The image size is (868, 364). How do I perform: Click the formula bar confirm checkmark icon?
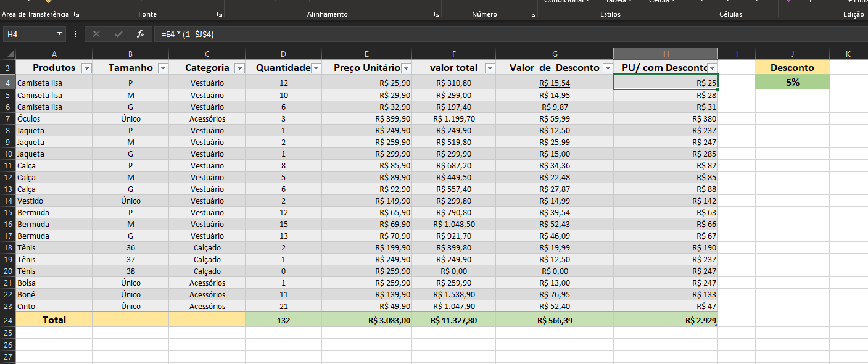tap(118, 34)
